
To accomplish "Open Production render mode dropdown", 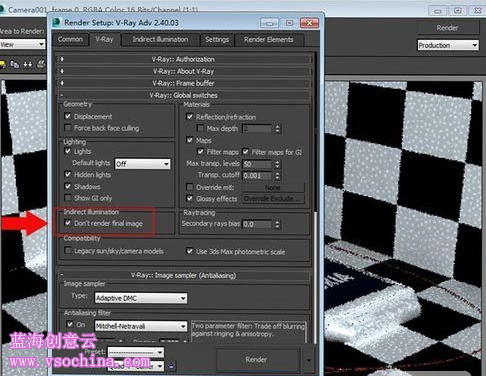I will [448, 45].
